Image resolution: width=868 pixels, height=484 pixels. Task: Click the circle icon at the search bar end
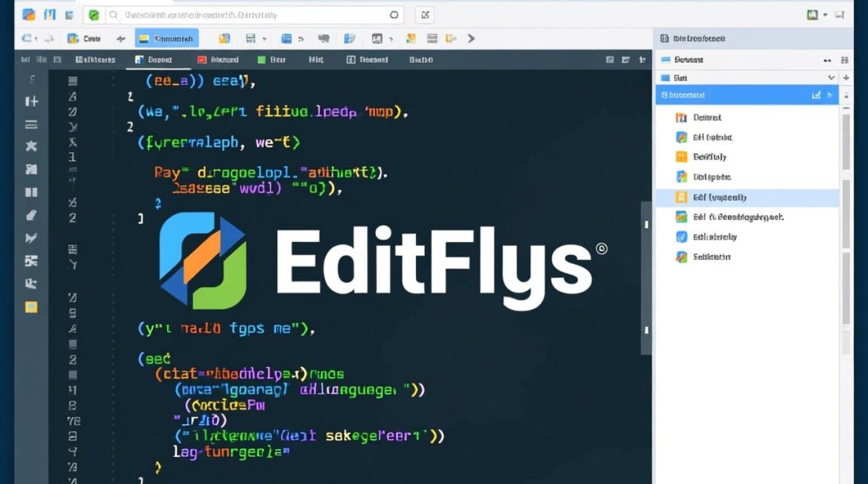(x=394, y=15)
